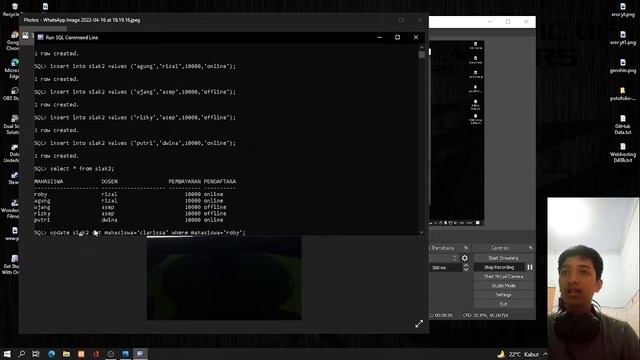The image size is (640, 360).
Task: Open OBS Settings button
Action: (503, 295)
